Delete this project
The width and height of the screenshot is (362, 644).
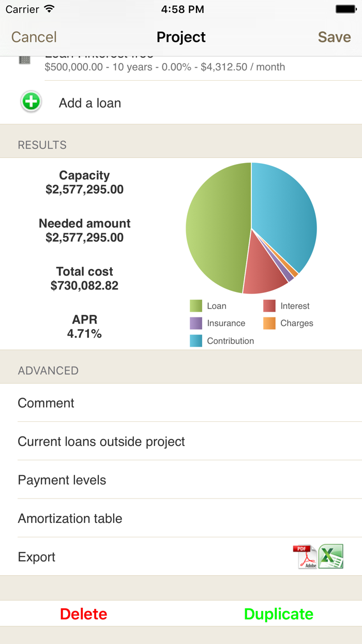point(83,613)
